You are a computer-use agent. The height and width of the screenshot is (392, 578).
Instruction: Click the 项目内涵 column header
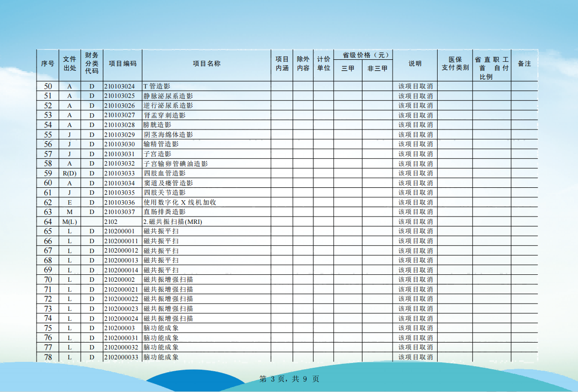(x=282, y=64)
